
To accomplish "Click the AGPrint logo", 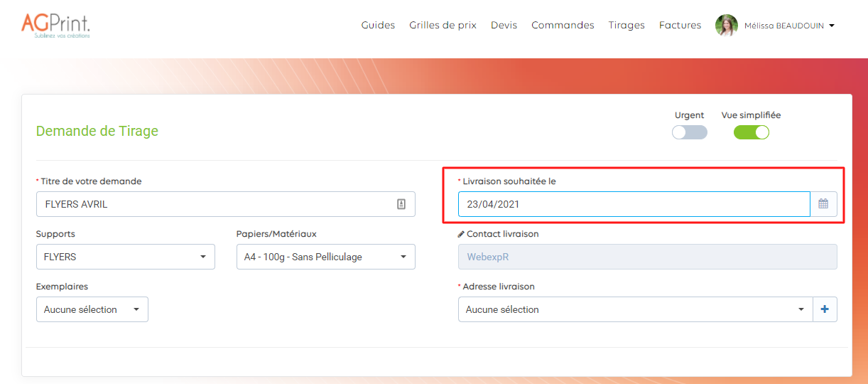I will tap(55, 25).
